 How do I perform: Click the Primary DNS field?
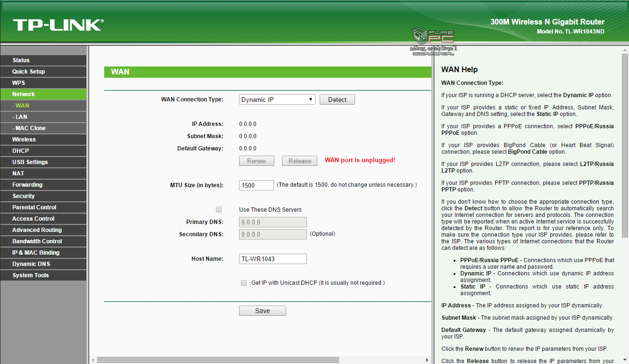tap(273, 222)
